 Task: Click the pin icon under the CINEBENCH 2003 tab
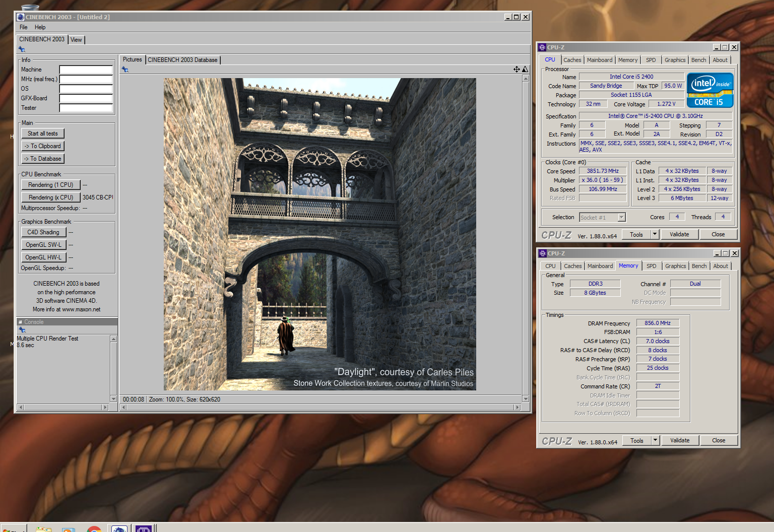(22, 49)
